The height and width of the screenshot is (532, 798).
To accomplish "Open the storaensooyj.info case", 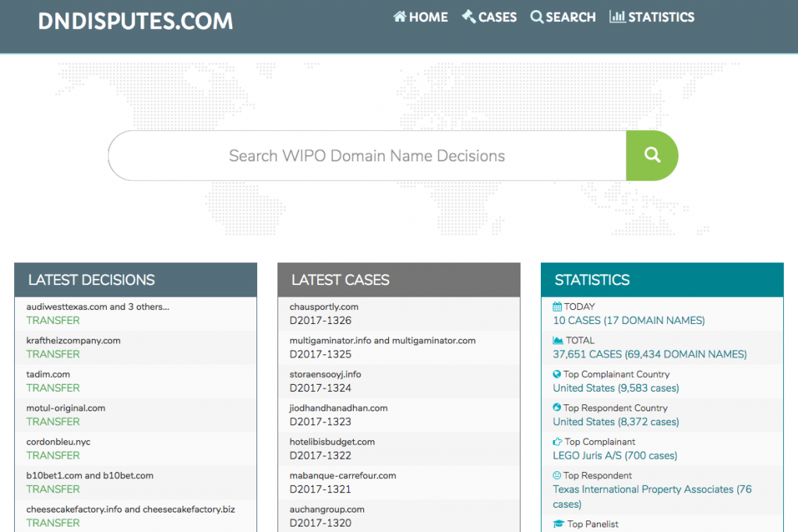I will 325,375.
